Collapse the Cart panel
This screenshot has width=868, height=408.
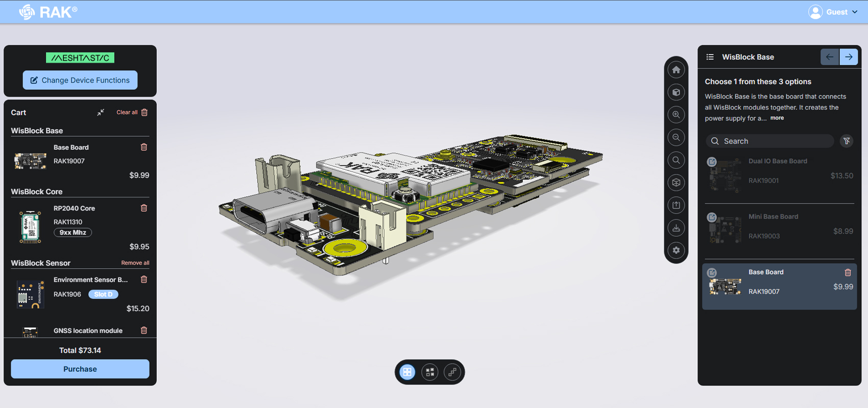[x=101, y=112]
